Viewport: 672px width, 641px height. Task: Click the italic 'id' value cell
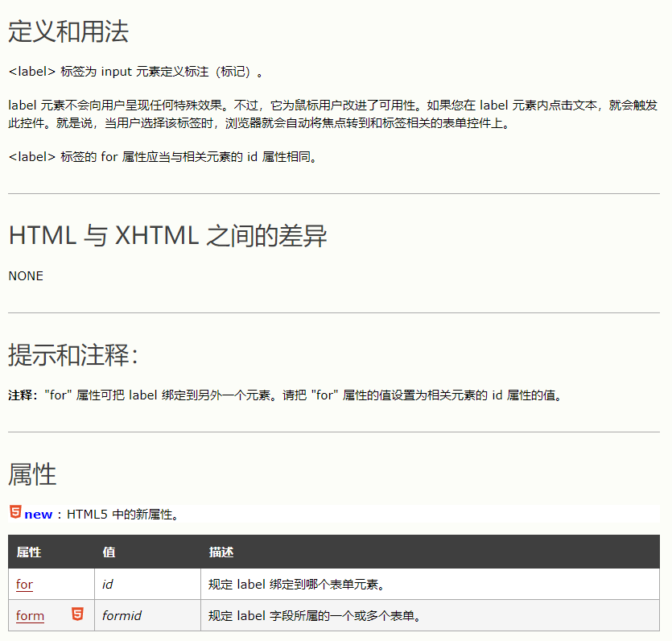pos(109,584)
